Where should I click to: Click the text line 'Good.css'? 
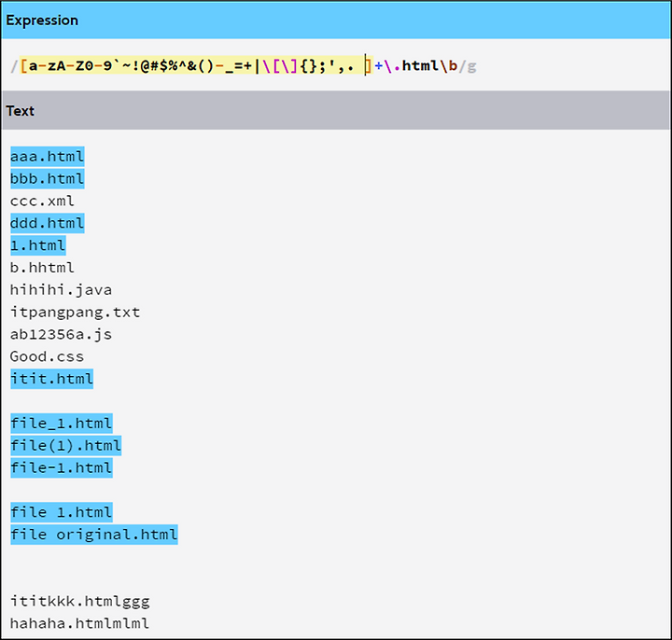[x=47, y=356]
